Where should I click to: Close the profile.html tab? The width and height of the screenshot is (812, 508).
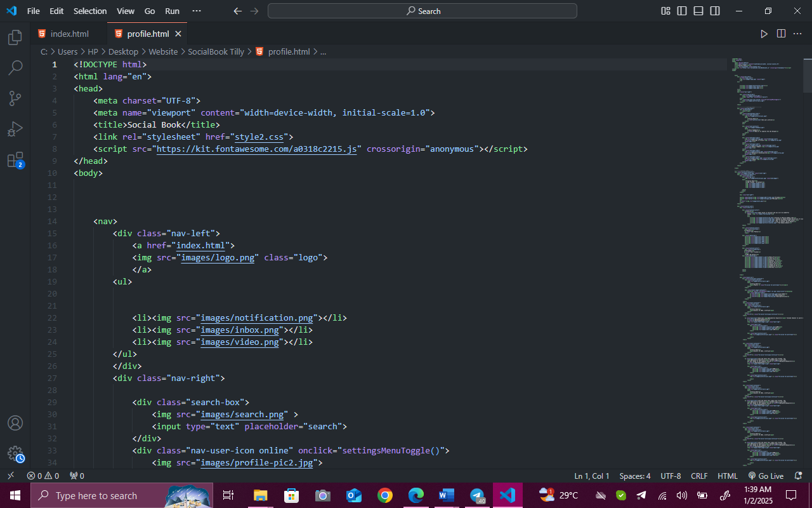click(178, 34)
